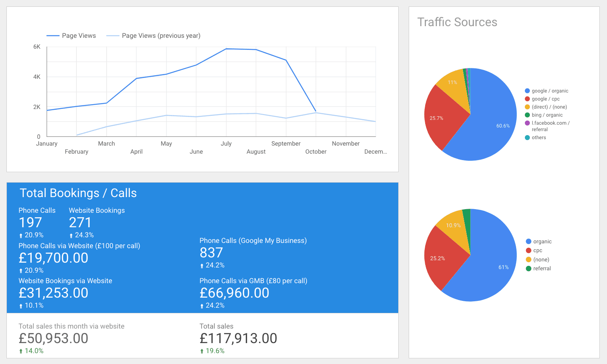The width and height of the screenshot is (607, 364).
Task: Click the up arrow next to 14.0%
Action: pyautogui.click(x=21, y=351)
